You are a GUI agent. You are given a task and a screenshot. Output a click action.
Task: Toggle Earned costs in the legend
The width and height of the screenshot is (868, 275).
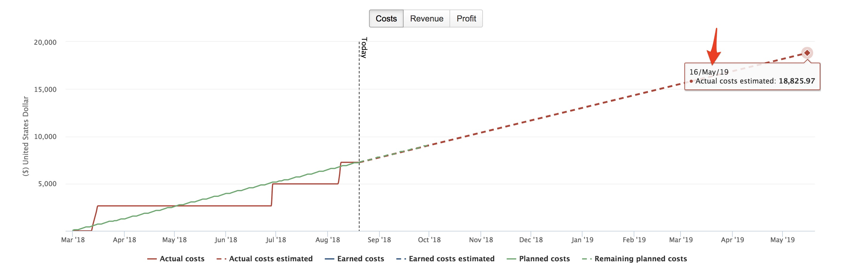point(360,259)
